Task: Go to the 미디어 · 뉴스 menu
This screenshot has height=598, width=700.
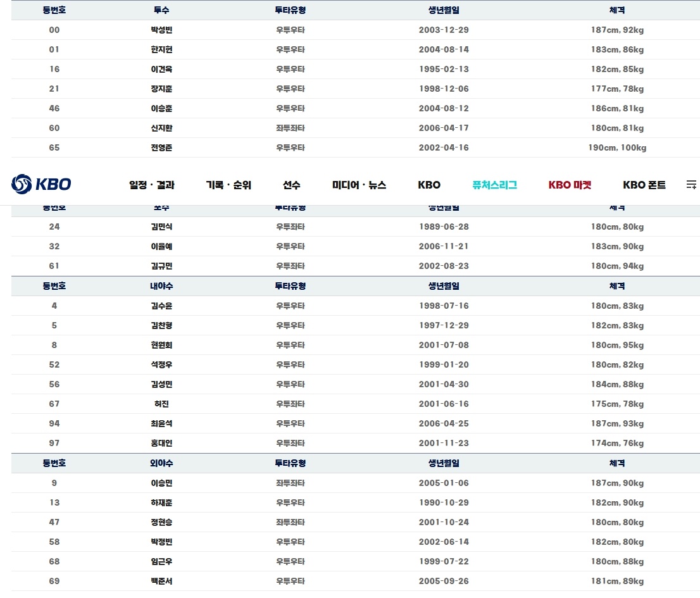Action: tap(359, 185)
